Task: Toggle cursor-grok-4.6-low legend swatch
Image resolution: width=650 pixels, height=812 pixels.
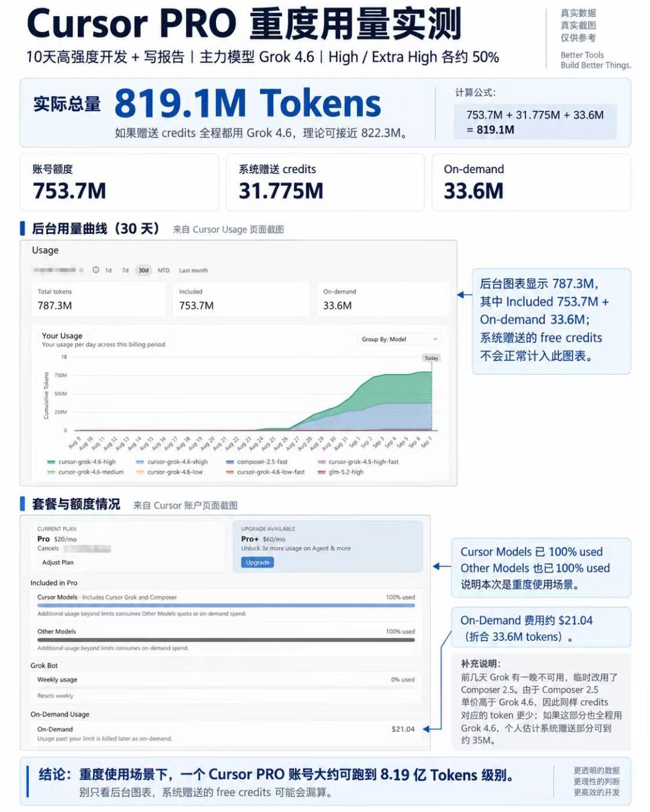Action: point(140,472)
